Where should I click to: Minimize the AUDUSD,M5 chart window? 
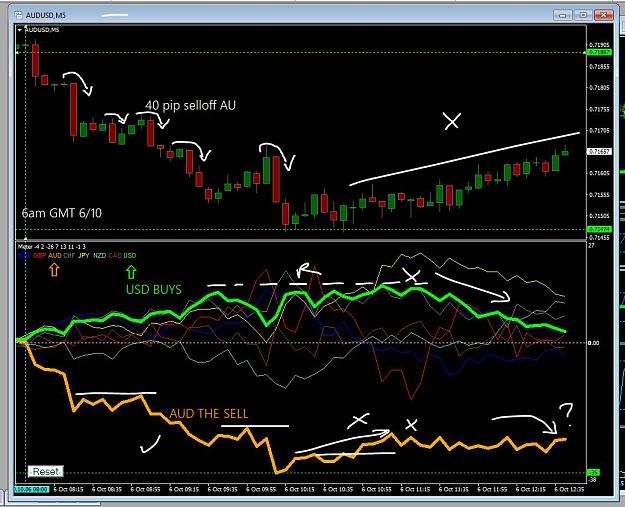563,15
